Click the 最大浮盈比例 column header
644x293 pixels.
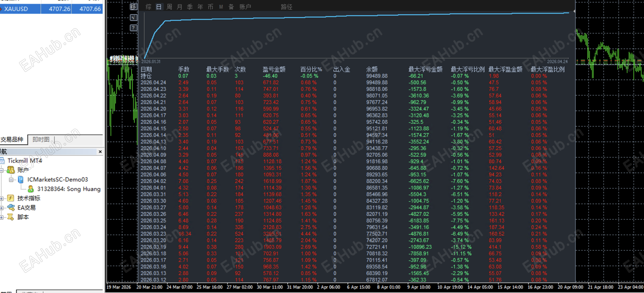pos(548,70)
